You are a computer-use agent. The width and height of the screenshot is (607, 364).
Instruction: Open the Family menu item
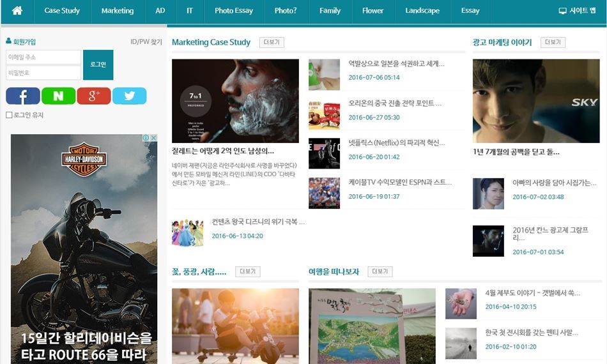tap(330, 10)
